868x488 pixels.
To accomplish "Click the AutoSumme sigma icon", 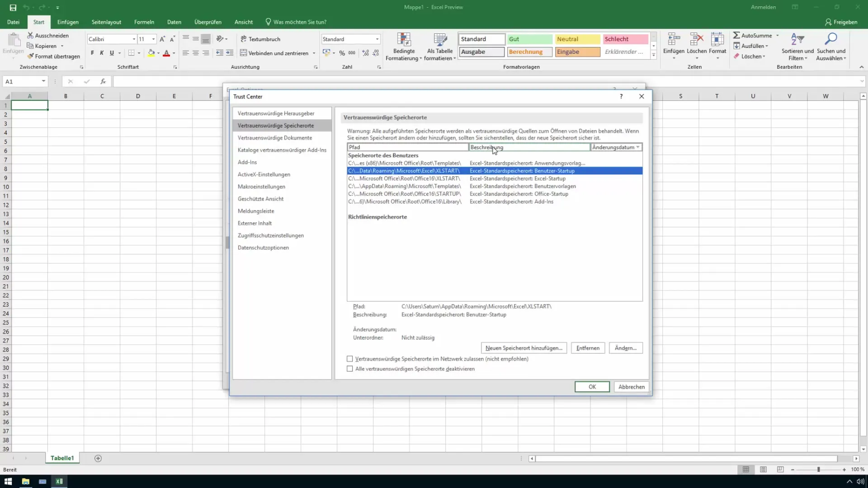I will point(736,35).
